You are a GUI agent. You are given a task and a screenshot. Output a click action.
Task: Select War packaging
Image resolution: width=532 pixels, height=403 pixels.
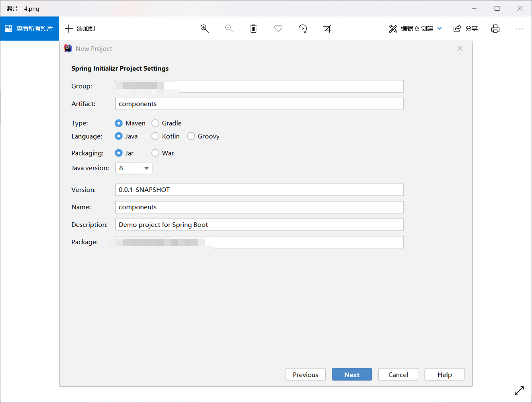155,153
